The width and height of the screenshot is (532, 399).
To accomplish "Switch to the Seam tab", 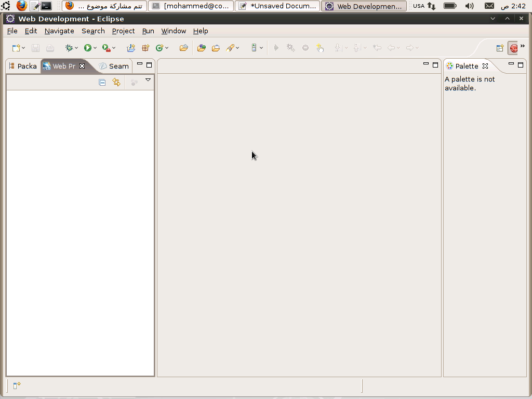I will (x=114, y=66).
